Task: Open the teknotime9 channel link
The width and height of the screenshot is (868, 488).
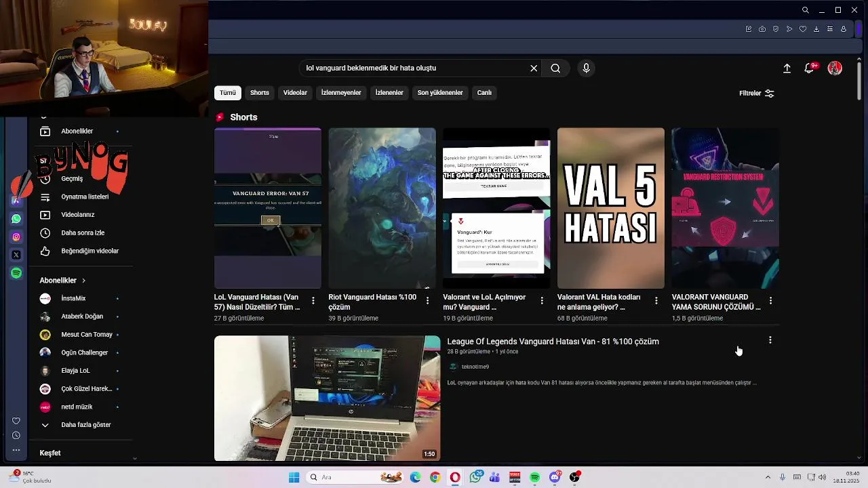Action: pos(475,367)
